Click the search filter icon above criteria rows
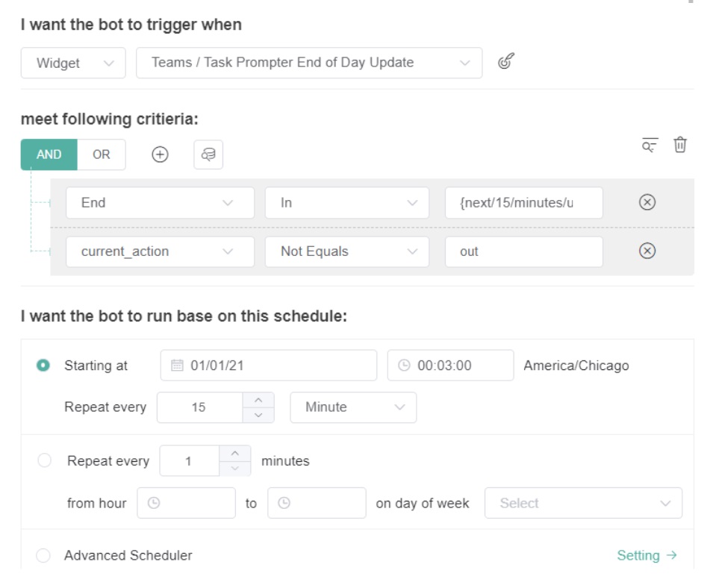713x588 pixels. tap(648, 146)
